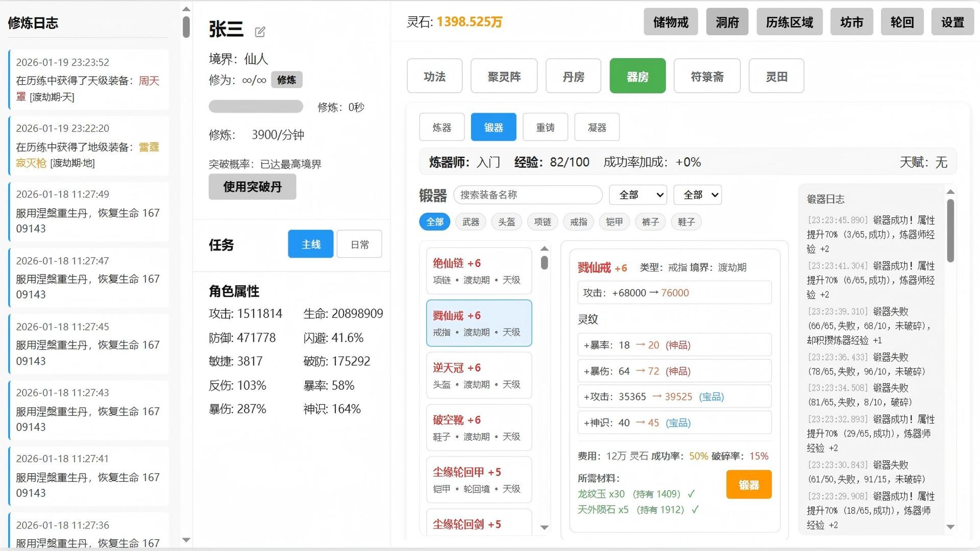The image size is (980, 551).
Task: Visit the 坊市 market
Action: pyautogui.click(x=851, y=22)
